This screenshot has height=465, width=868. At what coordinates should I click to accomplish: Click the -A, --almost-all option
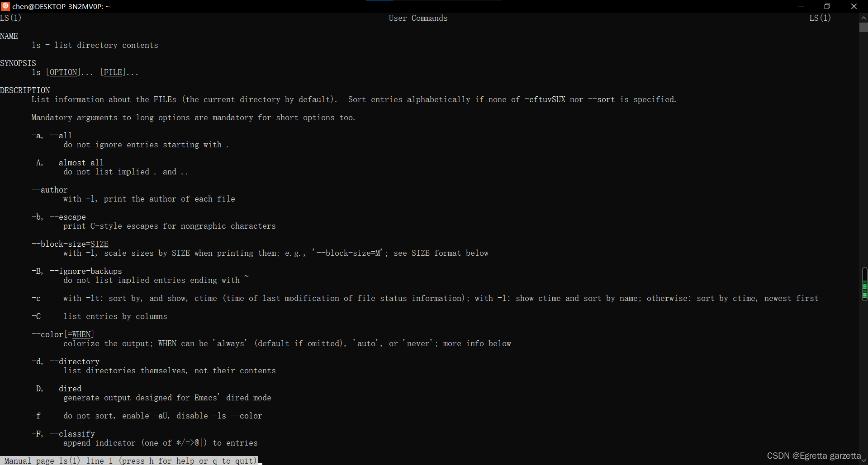tap(67, 163)
